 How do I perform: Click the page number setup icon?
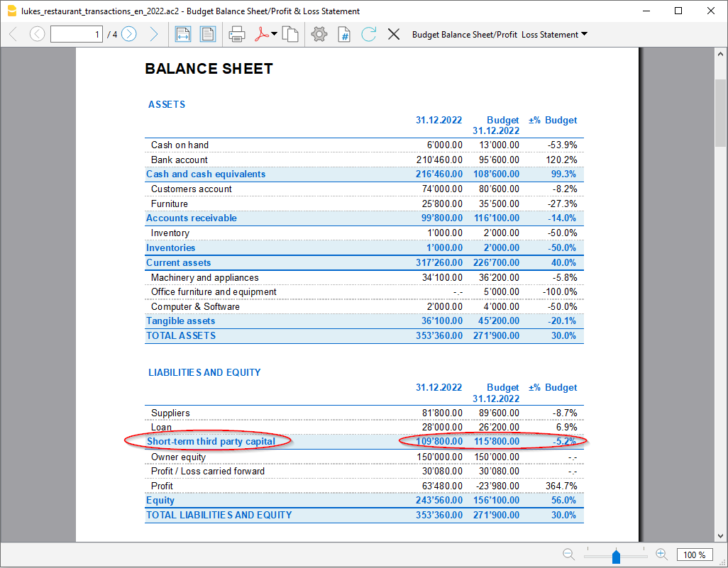coord(344,34)
